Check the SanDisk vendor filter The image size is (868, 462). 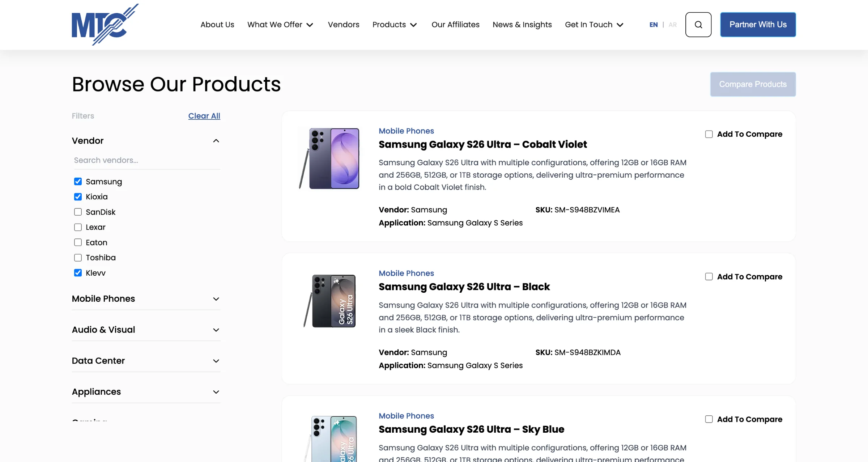(x=78, y=212)
